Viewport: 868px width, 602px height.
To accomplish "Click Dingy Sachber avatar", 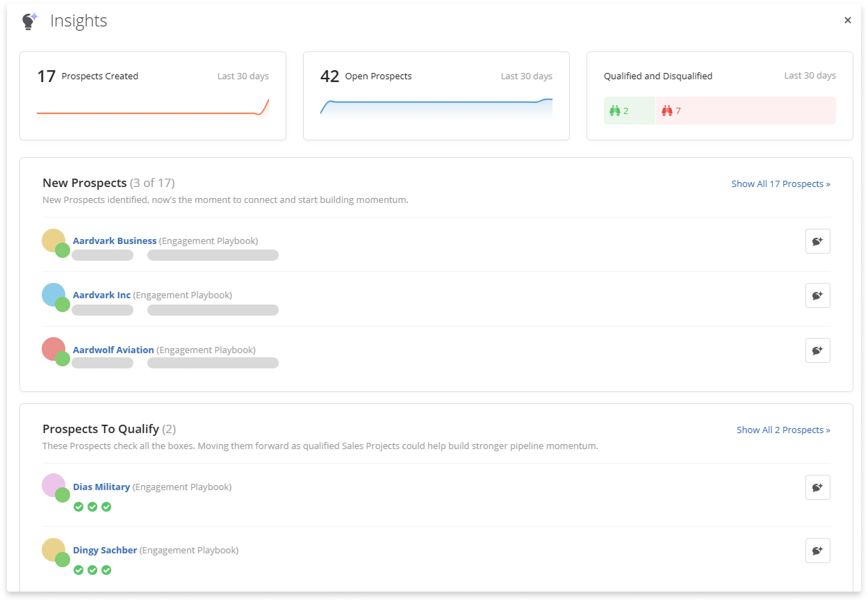I will (54, 549).
